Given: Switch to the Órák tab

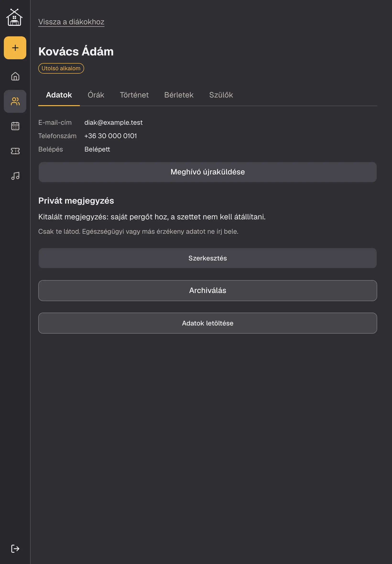Looking at the screenshot, I should (96, 95).
